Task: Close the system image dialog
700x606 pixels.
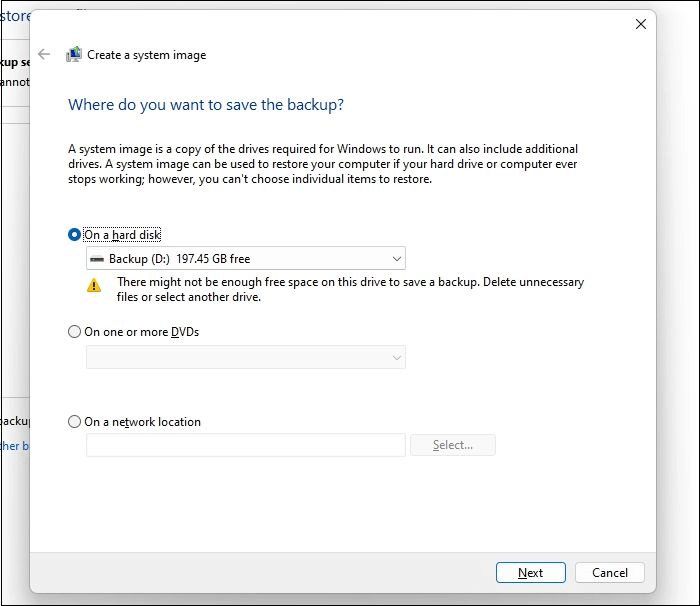Action: (641, 24)
